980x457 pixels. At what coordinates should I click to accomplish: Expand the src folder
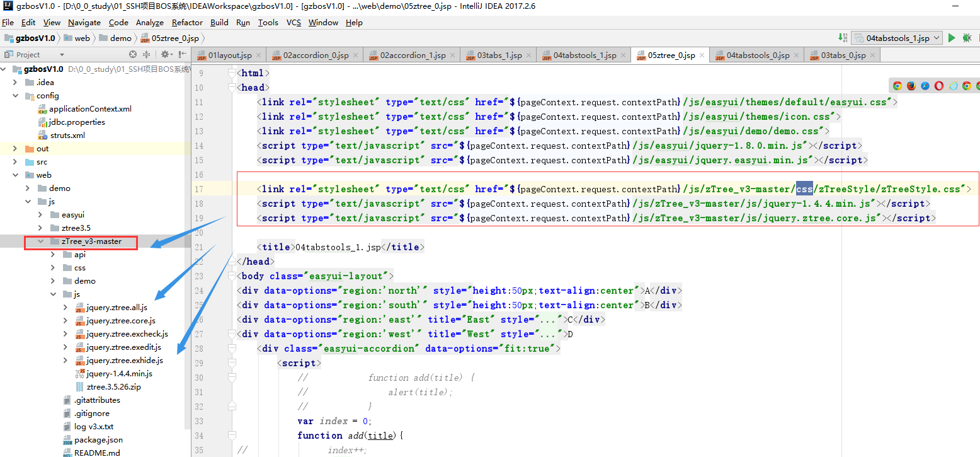coord(15,162)
